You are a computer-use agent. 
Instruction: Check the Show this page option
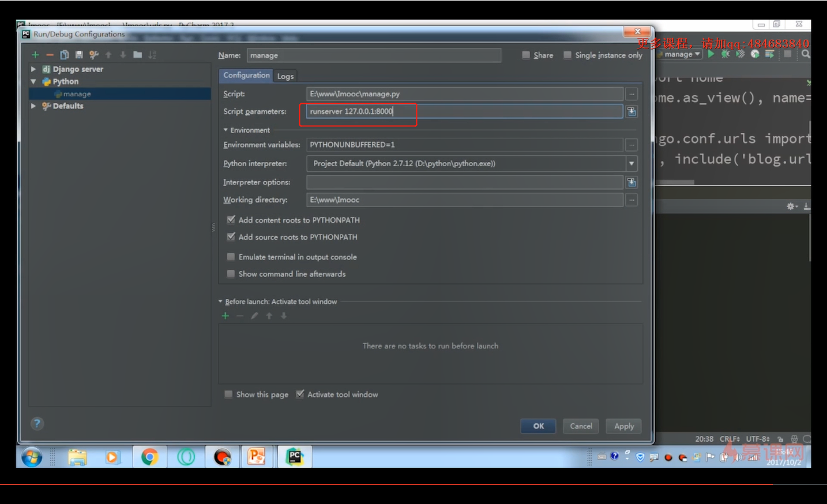(x=229, y=394)
